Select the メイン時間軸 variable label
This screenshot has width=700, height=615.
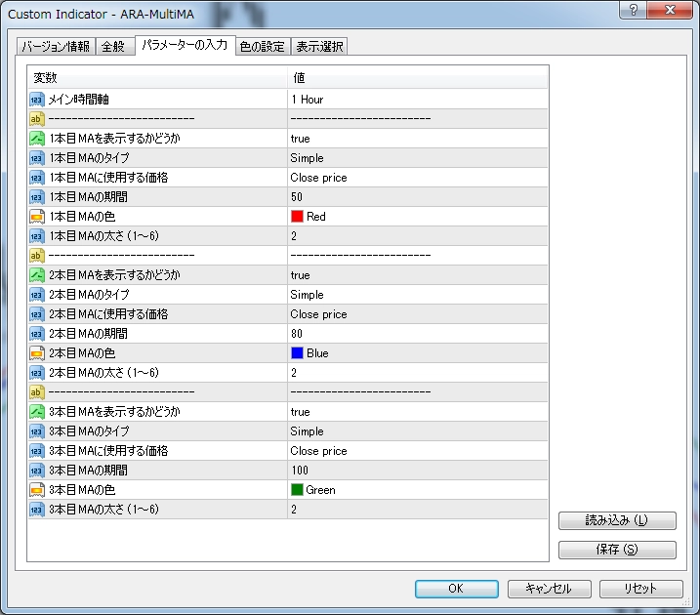click(78, 99)
